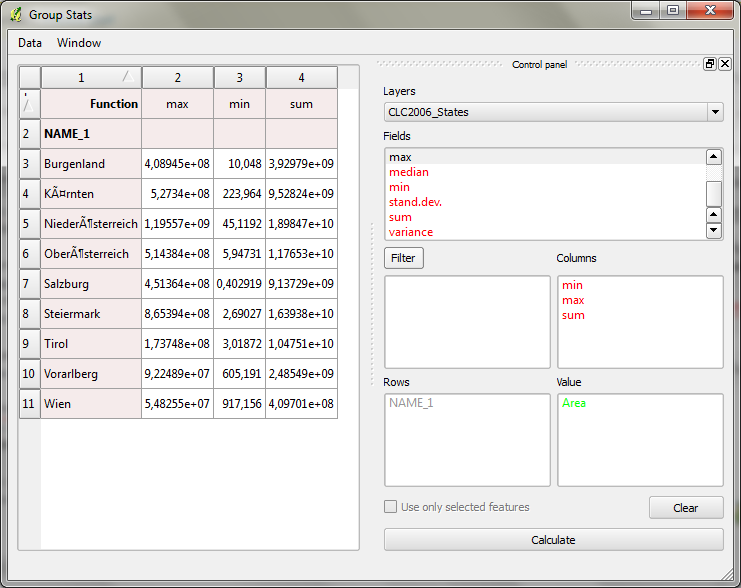Click the Clear button
The width and height of the screenshot is (741, 588).
pyautogui.click(x=685, y=508)
